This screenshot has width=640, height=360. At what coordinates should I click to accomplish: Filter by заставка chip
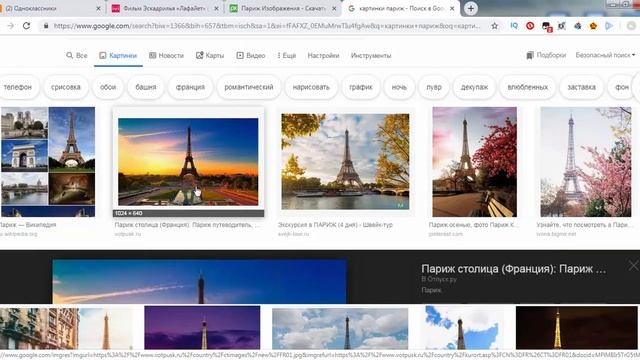[582, 87]
